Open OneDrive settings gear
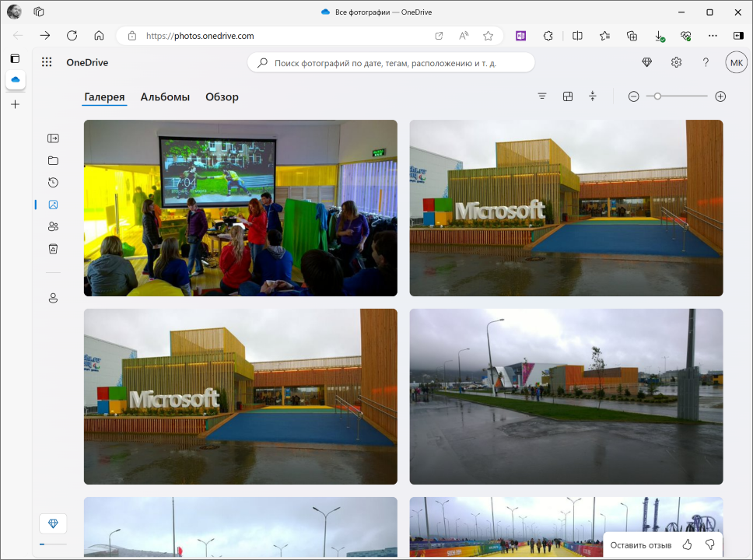This screenshot has width=753, height=560. (x=676, y=62)
